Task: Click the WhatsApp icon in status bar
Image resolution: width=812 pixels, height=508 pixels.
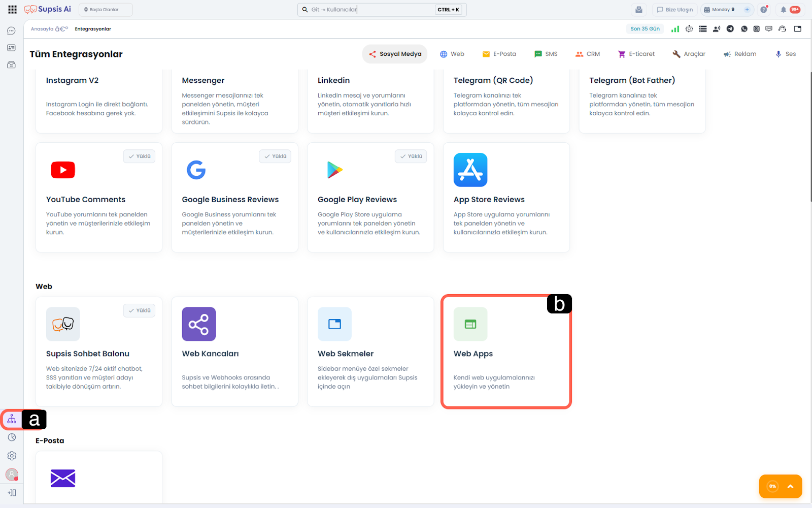Action: 744,29
